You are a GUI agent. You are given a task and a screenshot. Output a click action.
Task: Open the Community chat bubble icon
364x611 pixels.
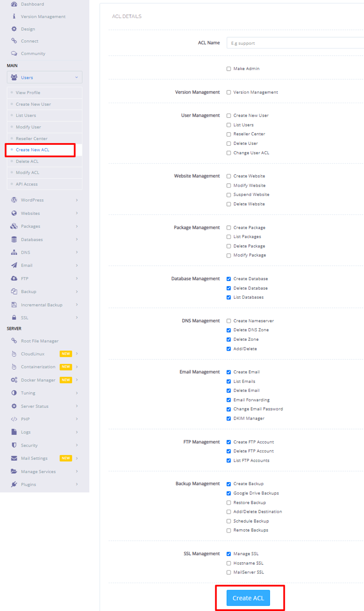[x=14, y=53]
